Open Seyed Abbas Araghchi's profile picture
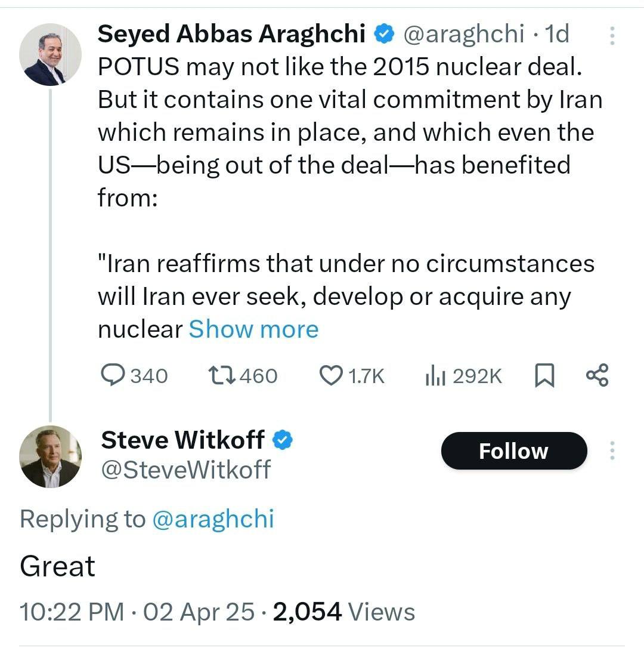 [50, 55]
